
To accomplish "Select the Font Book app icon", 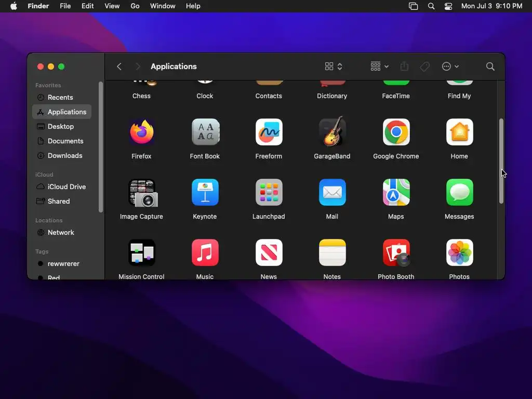I will (205, 132).
